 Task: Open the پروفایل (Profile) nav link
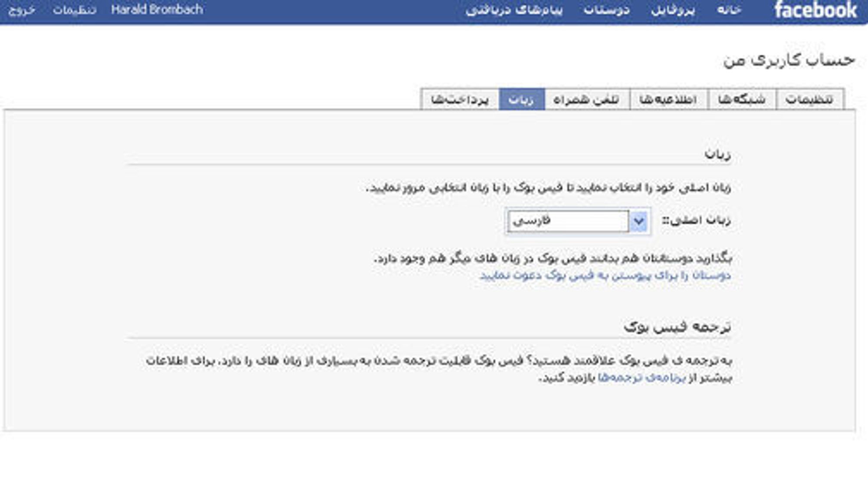tap(673, 10)
